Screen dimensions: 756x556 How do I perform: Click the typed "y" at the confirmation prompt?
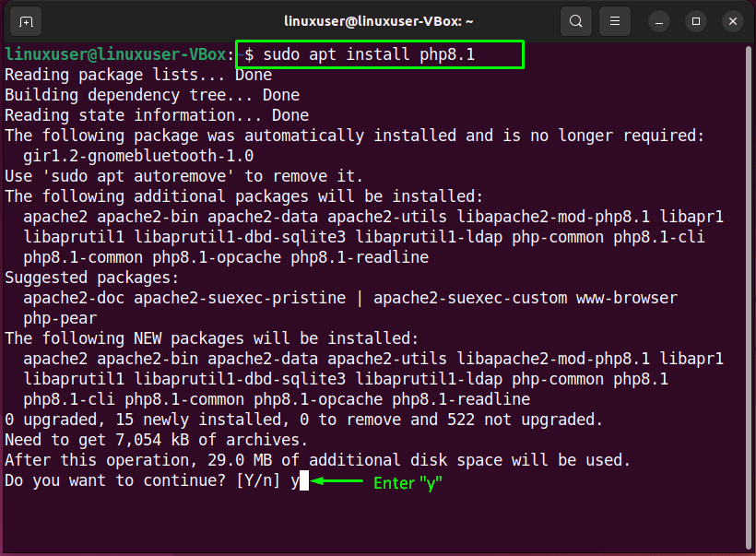pyautogui.click(x=296, y=480)
